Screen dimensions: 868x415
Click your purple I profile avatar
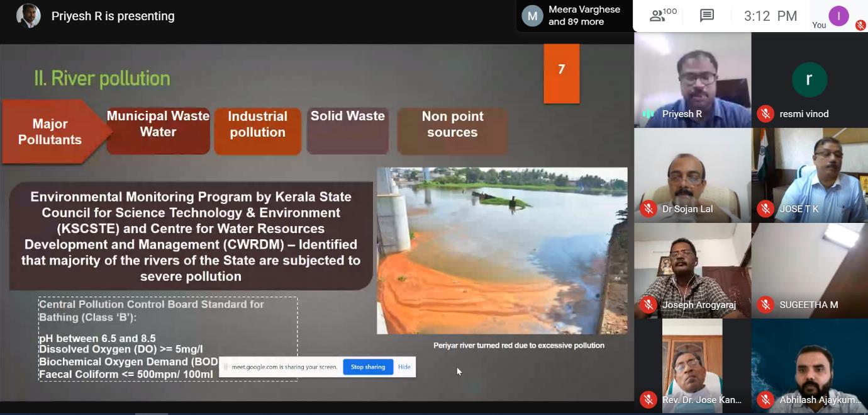pyautogui.click(x=839, y=16)
